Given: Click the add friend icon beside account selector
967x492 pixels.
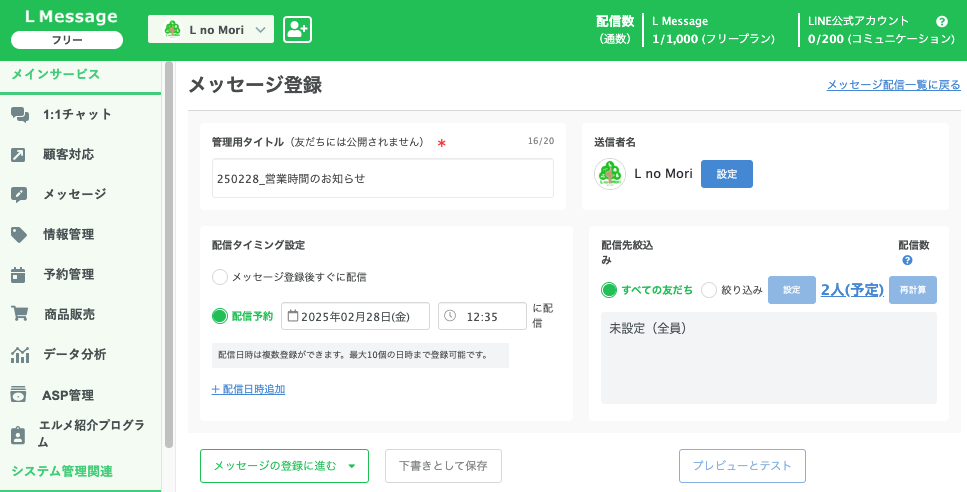Looking at the screenshot, I should (297, 29).
